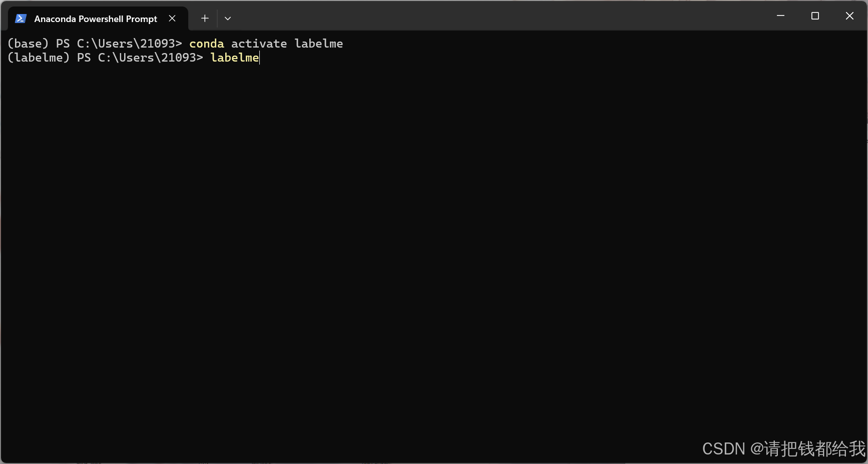
Task: Click 'PS' on the first prompt line
Action: (x=63, y=44)
